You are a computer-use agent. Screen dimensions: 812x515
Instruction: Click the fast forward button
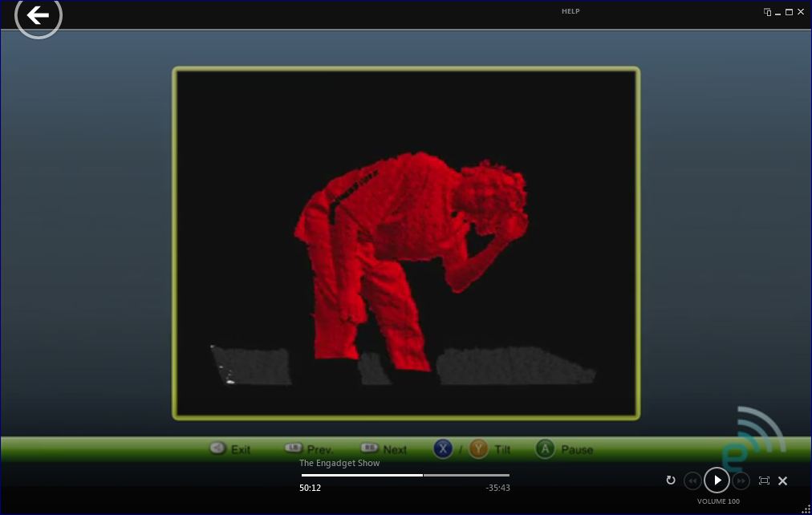pos(741,481)
